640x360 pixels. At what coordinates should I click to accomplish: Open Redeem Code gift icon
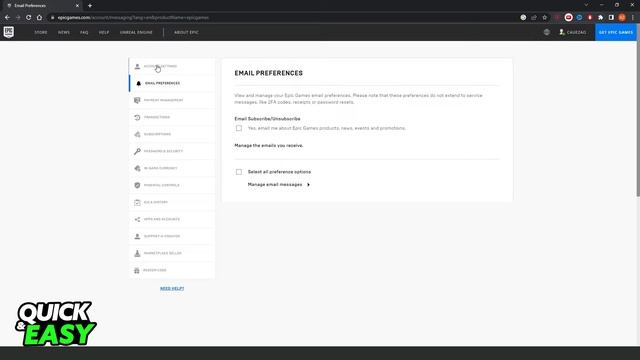point(137,271)
